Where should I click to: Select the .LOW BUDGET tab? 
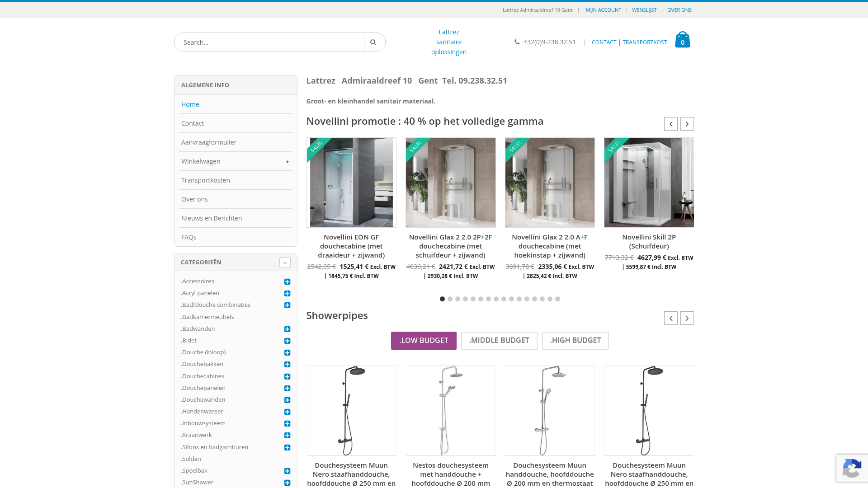(424, 341)
